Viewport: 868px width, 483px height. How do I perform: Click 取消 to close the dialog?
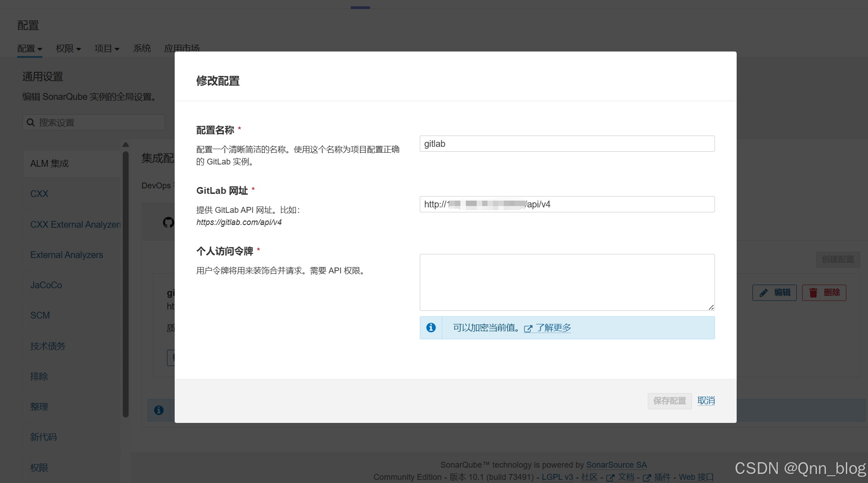(x=706, y=401)
